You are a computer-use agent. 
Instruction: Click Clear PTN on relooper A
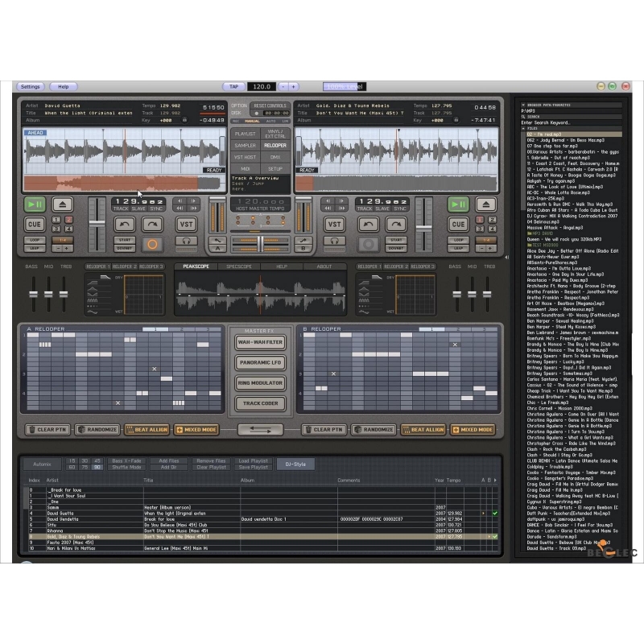(x=46, y=430)
